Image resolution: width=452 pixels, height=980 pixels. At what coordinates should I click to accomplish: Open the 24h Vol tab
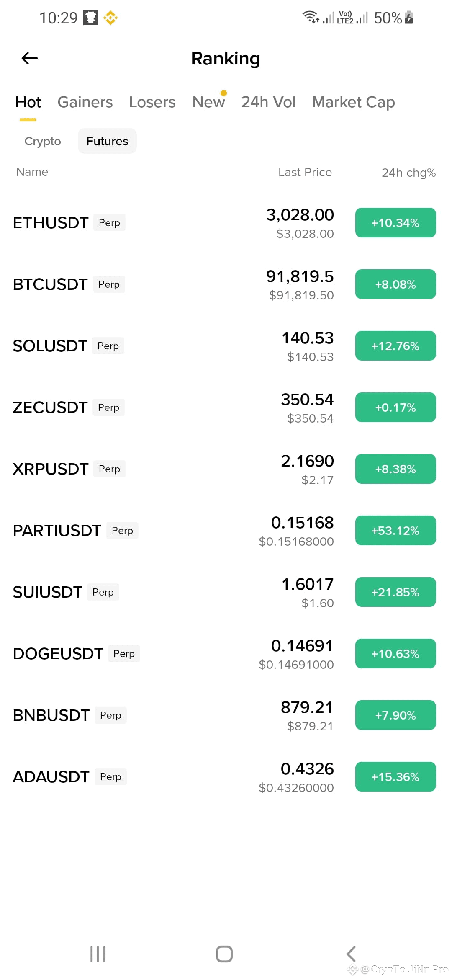(x=268, y=102)
